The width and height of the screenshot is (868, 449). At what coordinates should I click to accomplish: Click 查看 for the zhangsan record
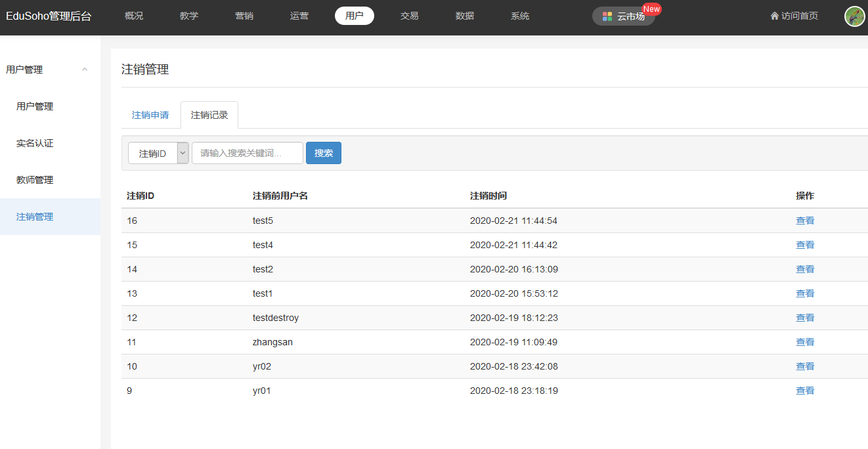(x=805, y=342)
